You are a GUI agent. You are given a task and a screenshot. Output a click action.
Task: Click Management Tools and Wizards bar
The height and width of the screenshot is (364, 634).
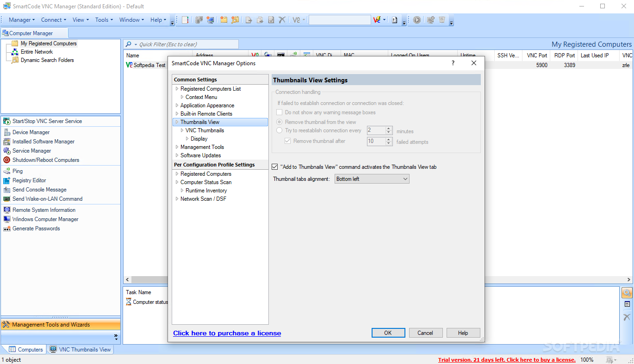point(60,325)
